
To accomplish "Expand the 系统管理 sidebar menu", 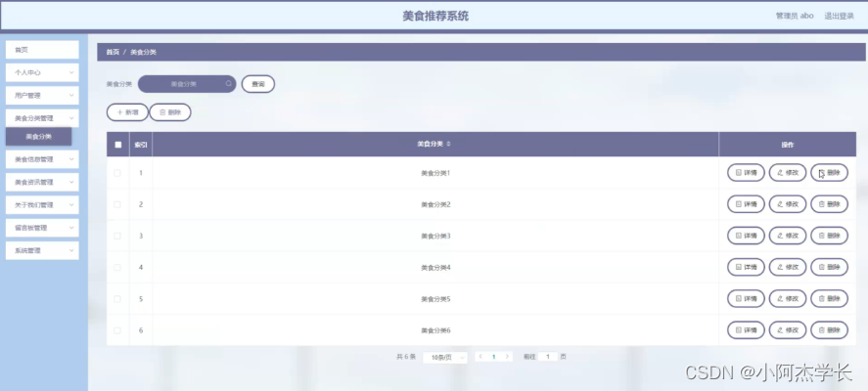I will (42, 250).
